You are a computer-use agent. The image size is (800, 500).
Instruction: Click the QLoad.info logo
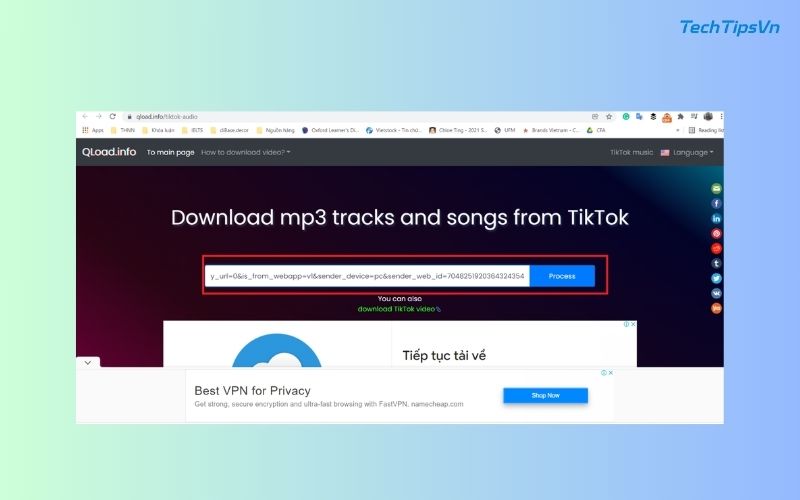(x=109, y=152)
